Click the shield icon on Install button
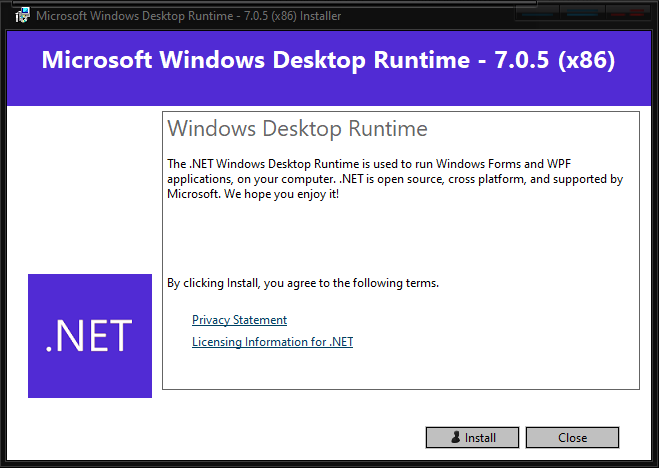The image size is (659, 468). click(x=456, y=437)
